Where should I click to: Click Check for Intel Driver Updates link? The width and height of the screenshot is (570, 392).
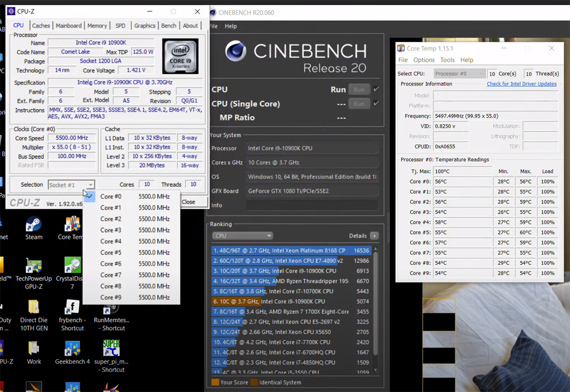pos(522,84)
